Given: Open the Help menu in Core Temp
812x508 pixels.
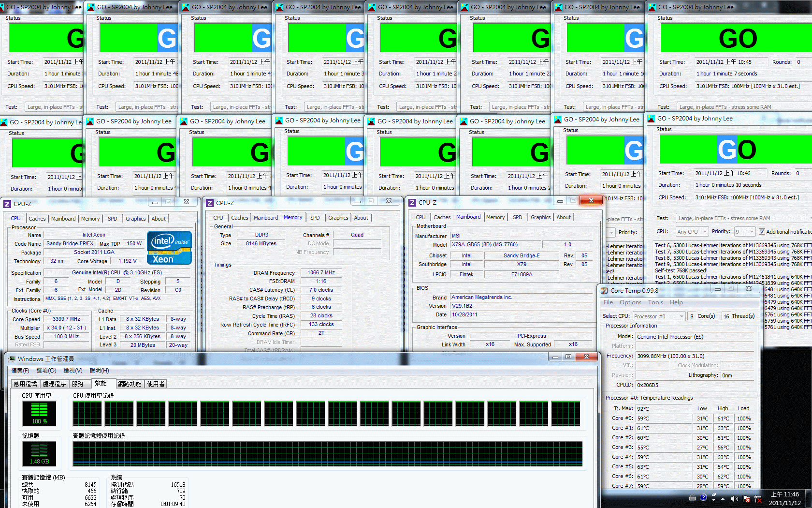Looking at the screenshot, I should click(676, 302).
